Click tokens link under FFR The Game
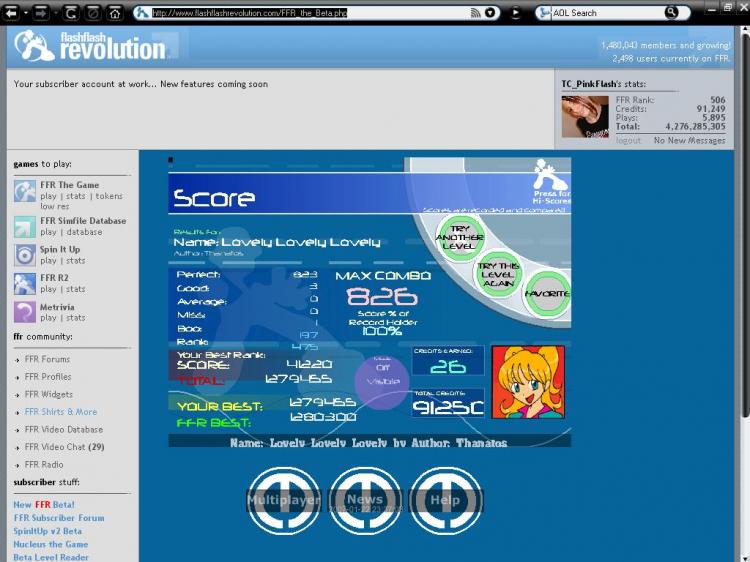Image resolution: width=750 pixels, height=562 pixels. pyautogui.click(x=109, y=196)
